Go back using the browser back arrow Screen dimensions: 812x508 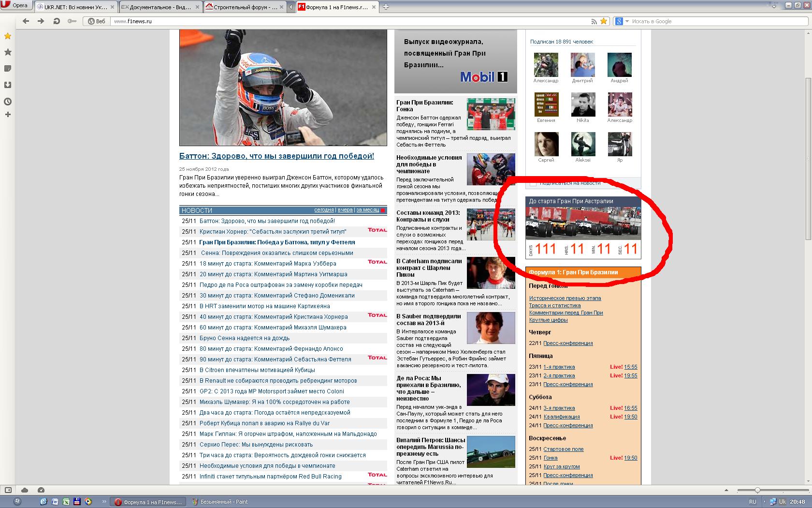pyautogui.click(x=26, y=21)
